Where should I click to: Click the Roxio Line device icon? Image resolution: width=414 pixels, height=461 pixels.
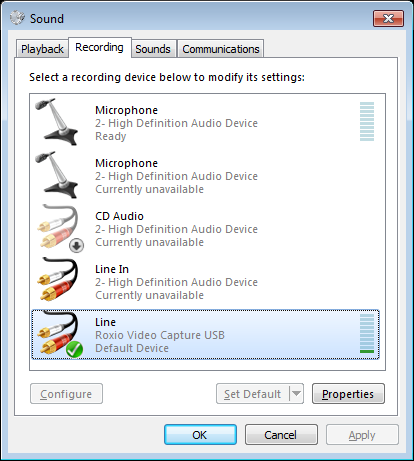pyautogui.click(x=57, y=333)
